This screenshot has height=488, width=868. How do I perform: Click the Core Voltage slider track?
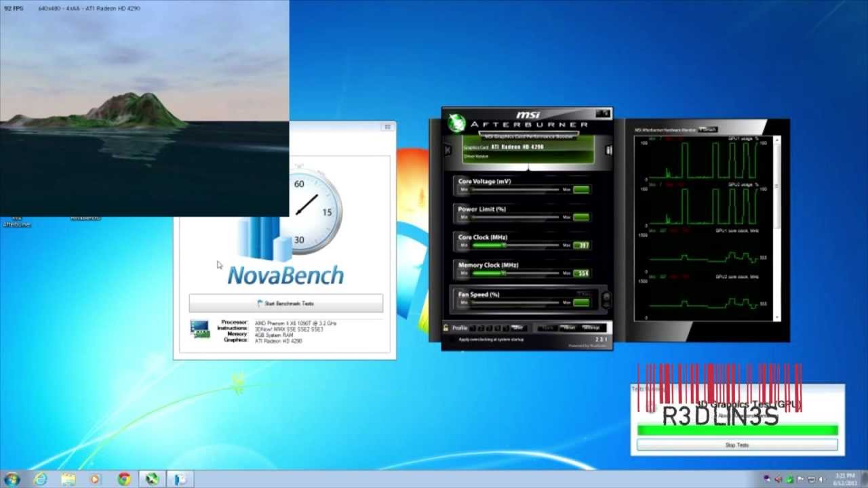[x=515, y=189]
